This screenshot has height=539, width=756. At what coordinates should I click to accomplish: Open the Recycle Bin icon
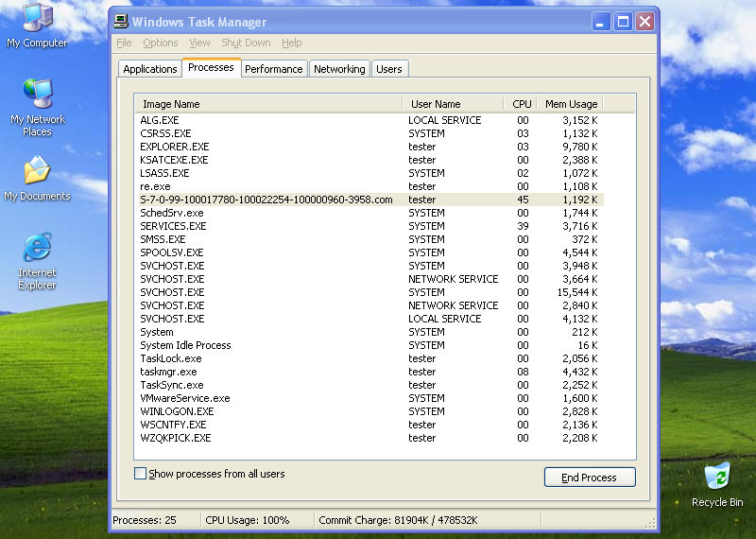717,484
